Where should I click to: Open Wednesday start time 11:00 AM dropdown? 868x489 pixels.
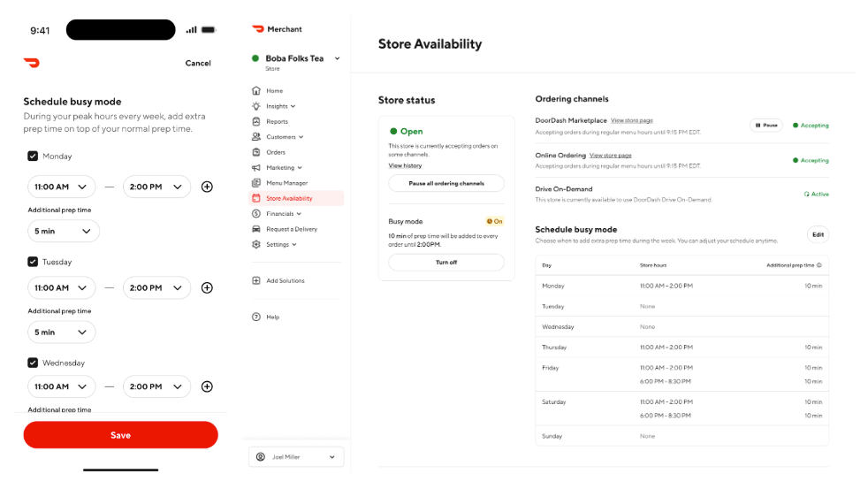point(62,386)
